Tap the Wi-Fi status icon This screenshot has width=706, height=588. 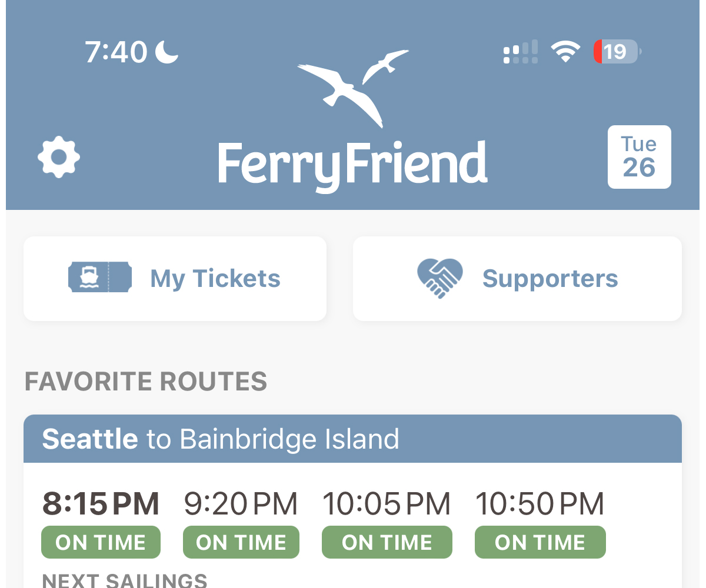[565, 52]
